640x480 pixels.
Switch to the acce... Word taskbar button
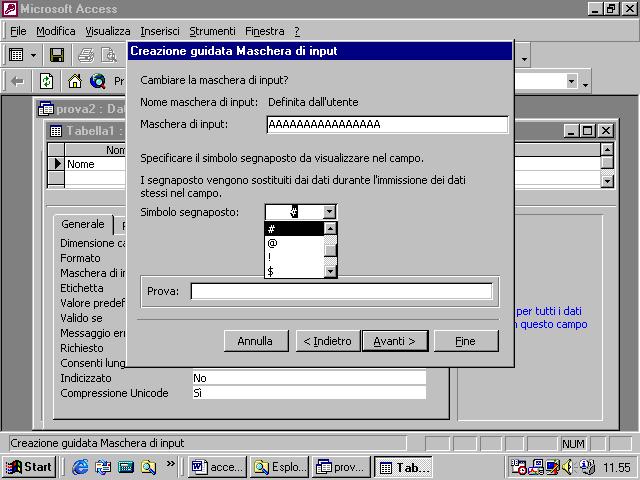coord(217,467)
